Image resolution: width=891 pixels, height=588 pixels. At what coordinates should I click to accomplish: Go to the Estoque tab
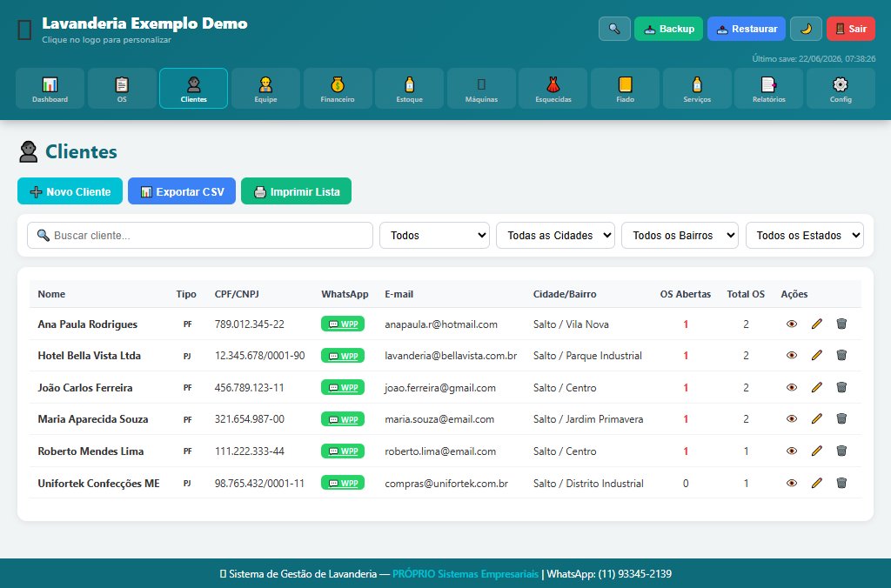(x=410, y=89)
